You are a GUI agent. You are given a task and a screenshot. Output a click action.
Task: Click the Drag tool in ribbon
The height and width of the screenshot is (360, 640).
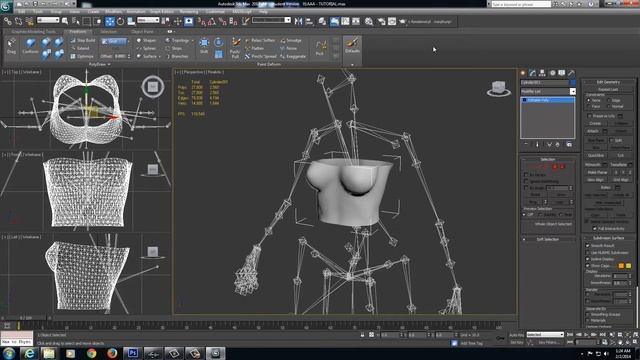pyautogui.click(x=11, y=46)
